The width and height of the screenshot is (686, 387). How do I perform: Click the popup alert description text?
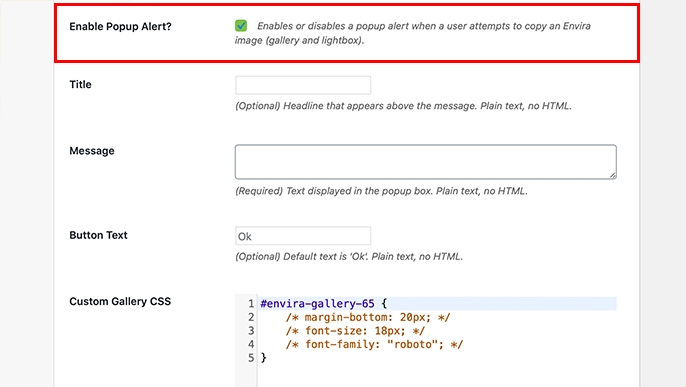413,33
